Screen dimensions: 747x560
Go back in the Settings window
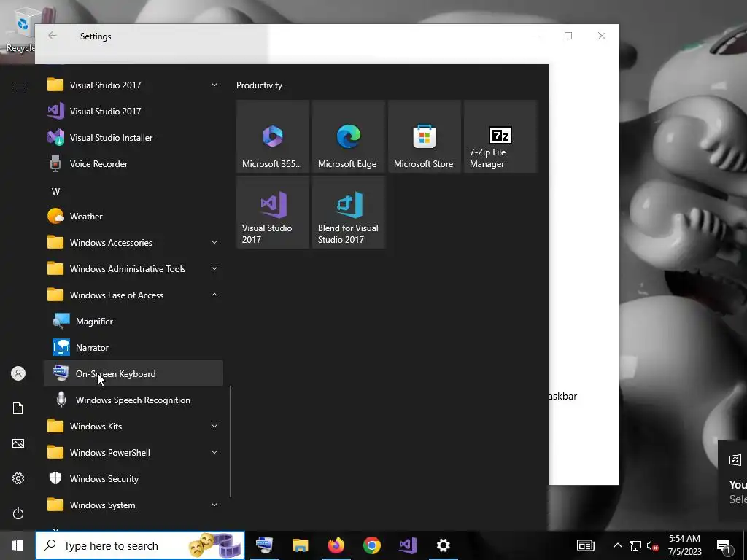[53, 36]
